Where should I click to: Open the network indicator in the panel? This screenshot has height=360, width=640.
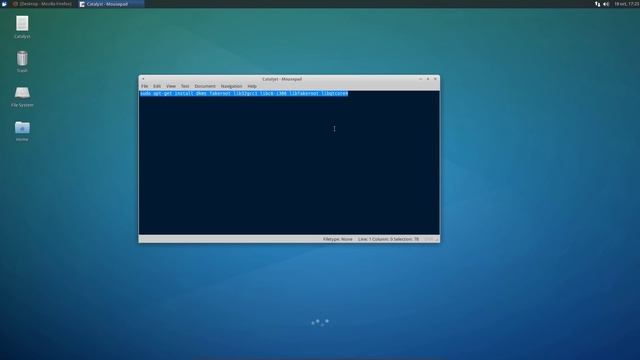598,4
